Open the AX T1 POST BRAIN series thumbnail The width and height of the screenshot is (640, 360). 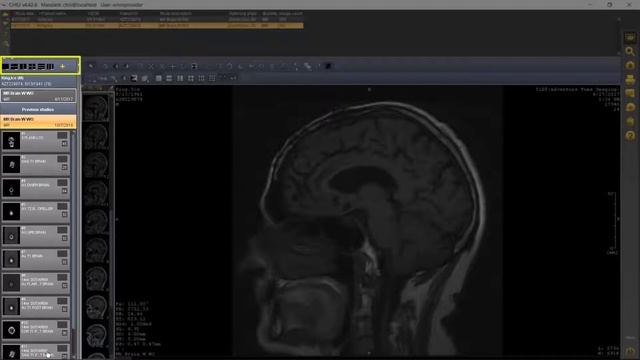[x=11, y=307]
